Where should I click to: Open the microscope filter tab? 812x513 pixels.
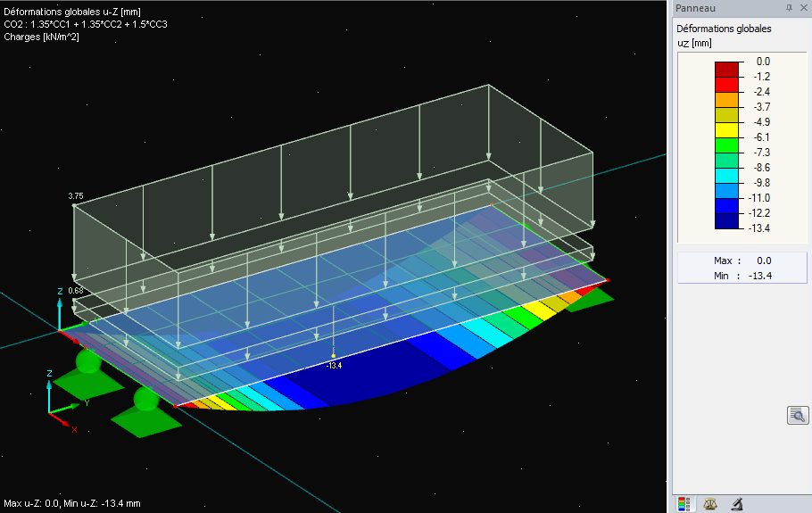(737, 504)
